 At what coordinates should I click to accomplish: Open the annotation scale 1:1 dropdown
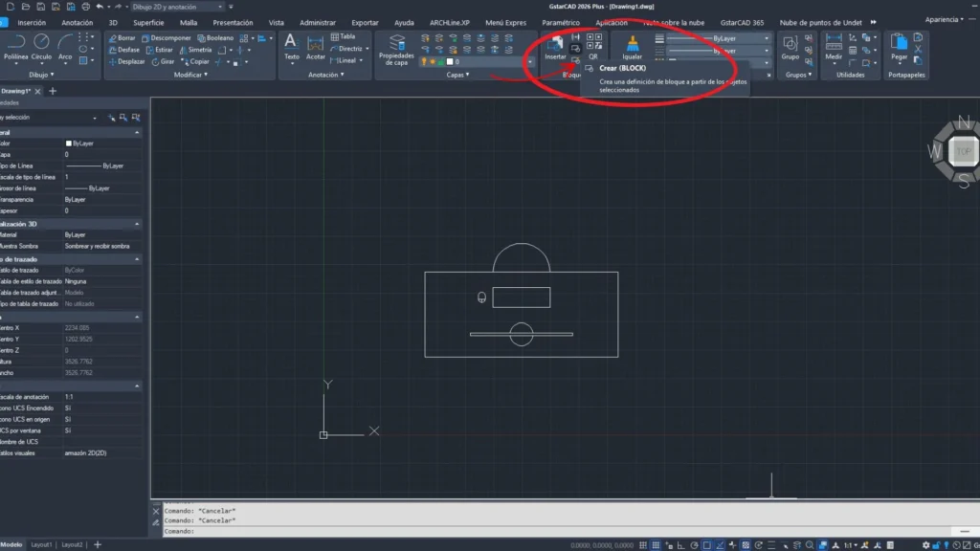point(850,545)
